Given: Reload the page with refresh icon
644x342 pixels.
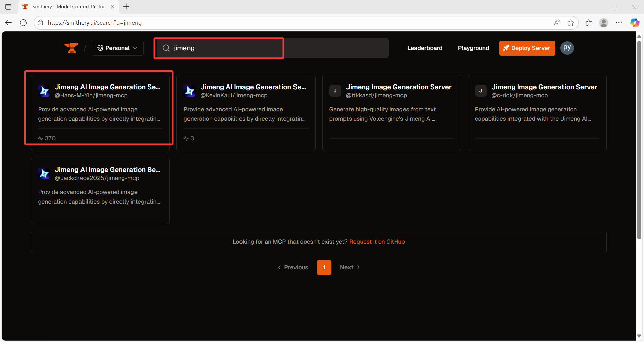Looking at the screenshot, I should click(23, 23).
